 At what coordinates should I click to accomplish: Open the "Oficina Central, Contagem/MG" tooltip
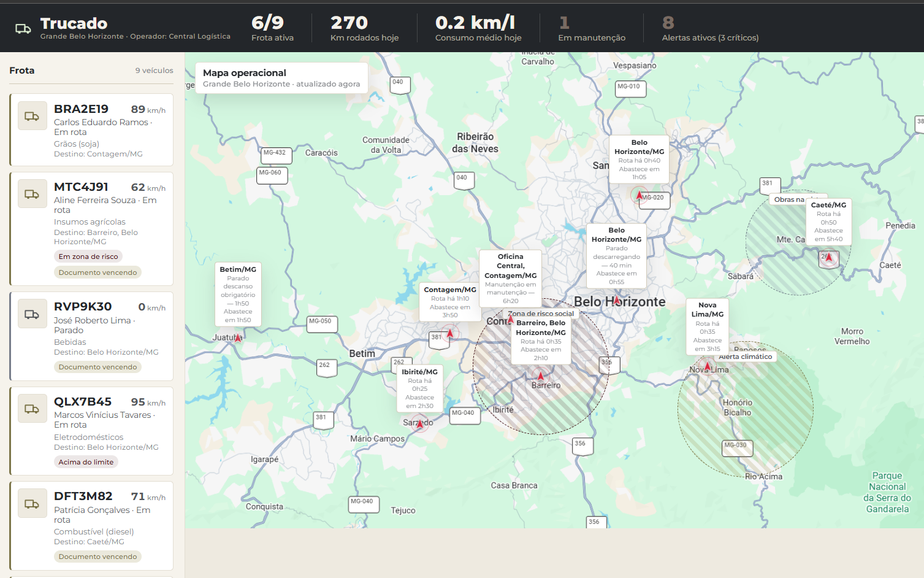[511, 278]
